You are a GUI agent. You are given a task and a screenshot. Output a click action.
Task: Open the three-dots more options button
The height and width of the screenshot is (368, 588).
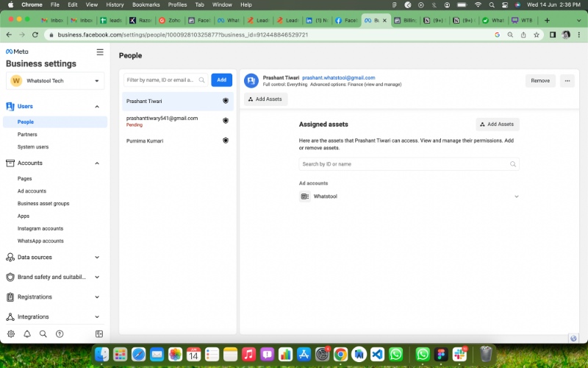click(x=567, y=81)
